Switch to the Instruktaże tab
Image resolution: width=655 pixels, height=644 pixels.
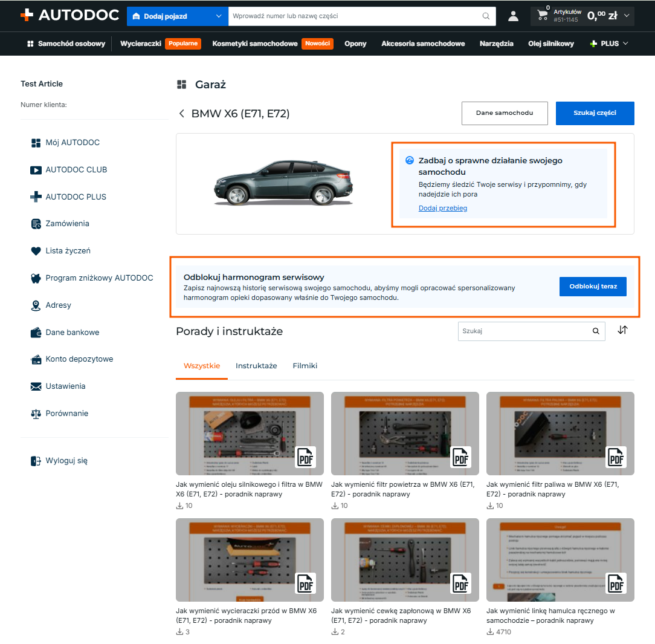[256, 366]
